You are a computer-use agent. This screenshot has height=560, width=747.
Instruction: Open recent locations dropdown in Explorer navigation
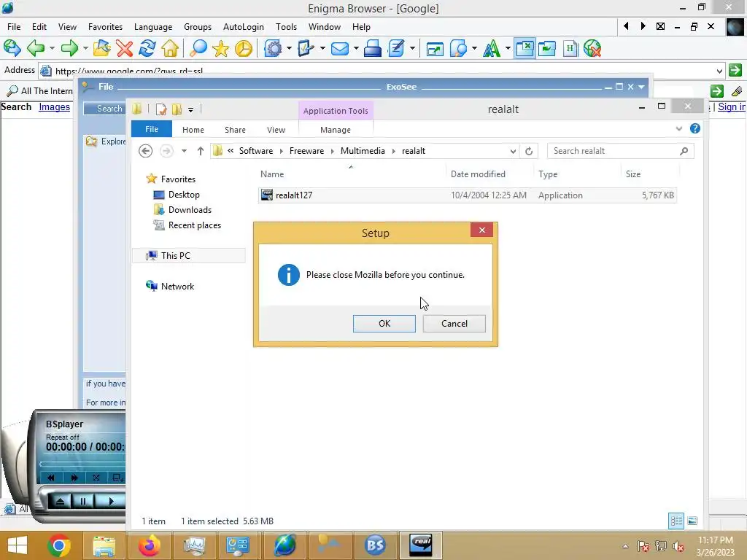point(184,151)
